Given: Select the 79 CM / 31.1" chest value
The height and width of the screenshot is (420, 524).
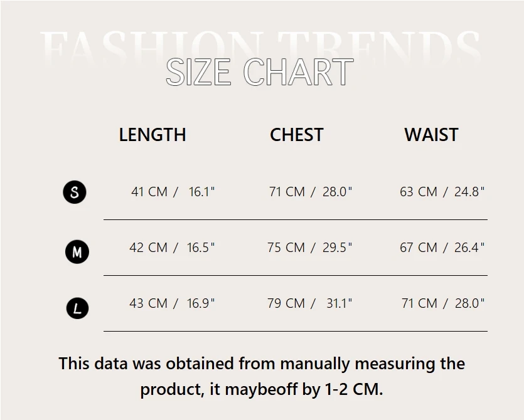Looking at the screenshot, I should [x=309, y=303].
